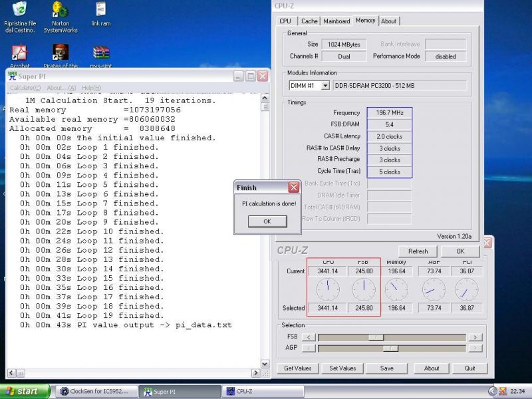532x399 pixels.
Task: Click OK in Finish dialog
Action: click(x=267, y=221)
